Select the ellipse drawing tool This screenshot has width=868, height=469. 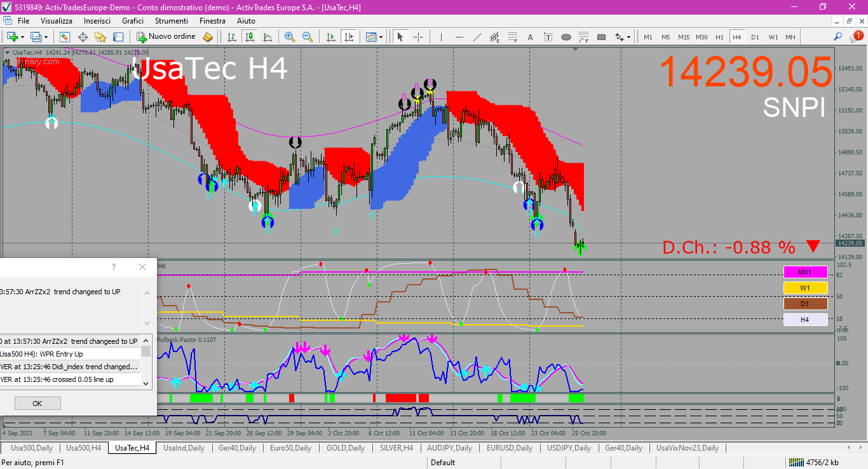tap(566, 37)
